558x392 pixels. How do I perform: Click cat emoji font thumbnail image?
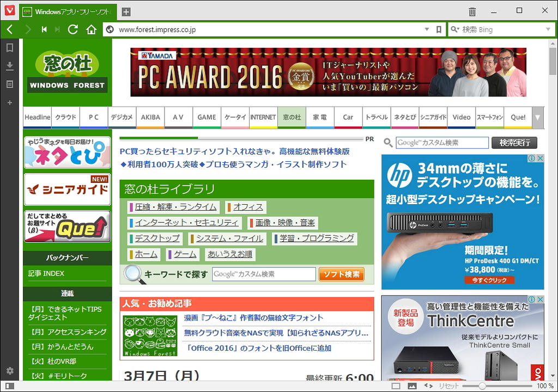150,336
